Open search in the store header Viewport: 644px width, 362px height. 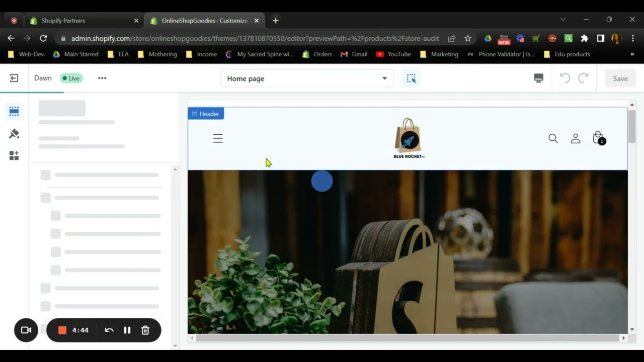tap(553, 138)
